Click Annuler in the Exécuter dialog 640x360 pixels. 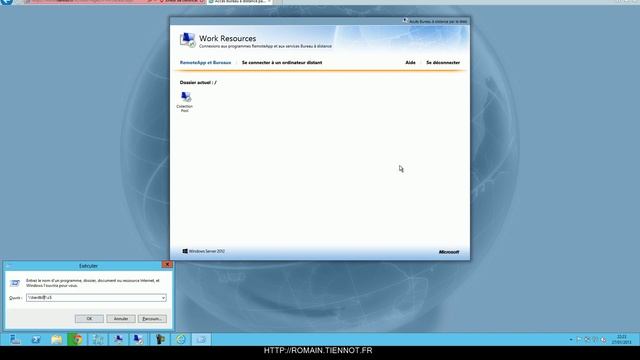[x=121, y=318]
